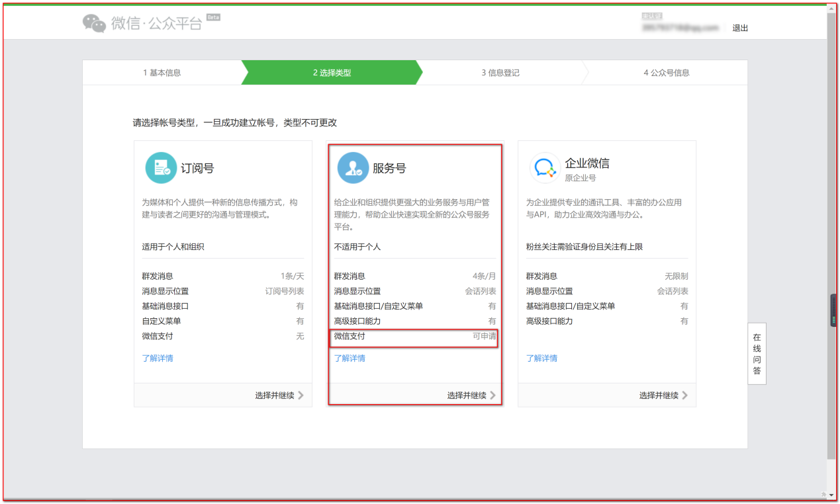The height and width of the screenshot is (504, 840).
Task: Click the chevron arrow beside 服务号 选择并继续
Action: 493,396
